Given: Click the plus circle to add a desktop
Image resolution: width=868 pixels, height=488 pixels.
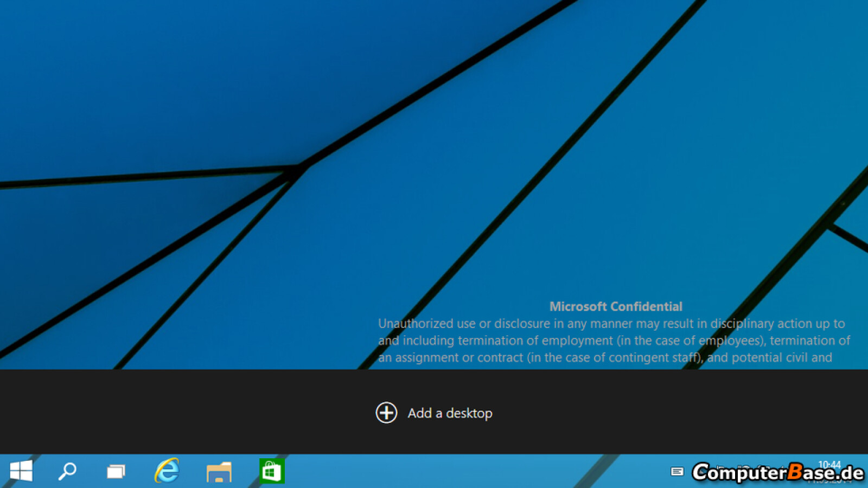Looking at the screenshot, I should tap(386, 413).
